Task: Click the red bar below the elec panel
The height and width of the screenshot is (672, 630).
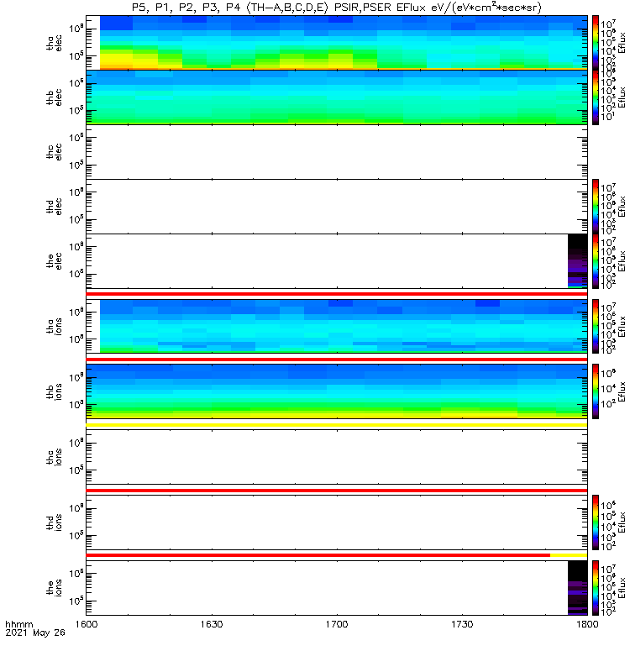Action: point(337,294)
